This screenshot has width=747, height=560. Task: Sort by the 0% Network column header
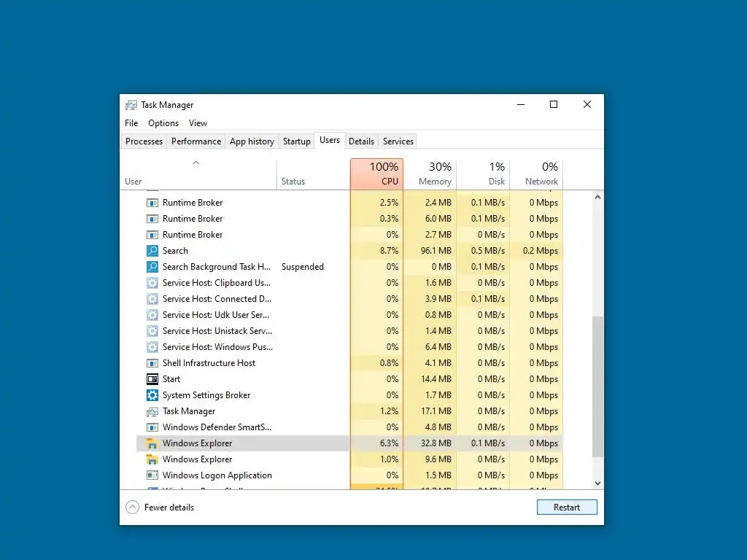(536, 174)
